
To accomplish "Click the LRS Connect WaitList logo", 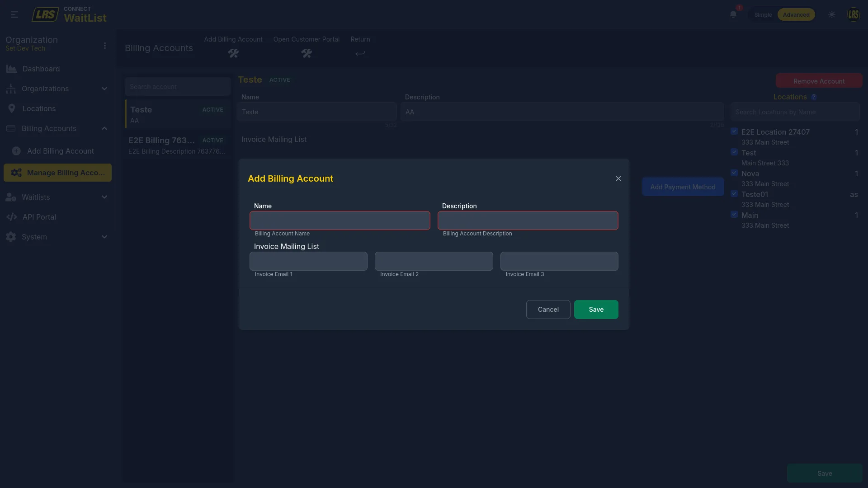I will tap(69, 14).
